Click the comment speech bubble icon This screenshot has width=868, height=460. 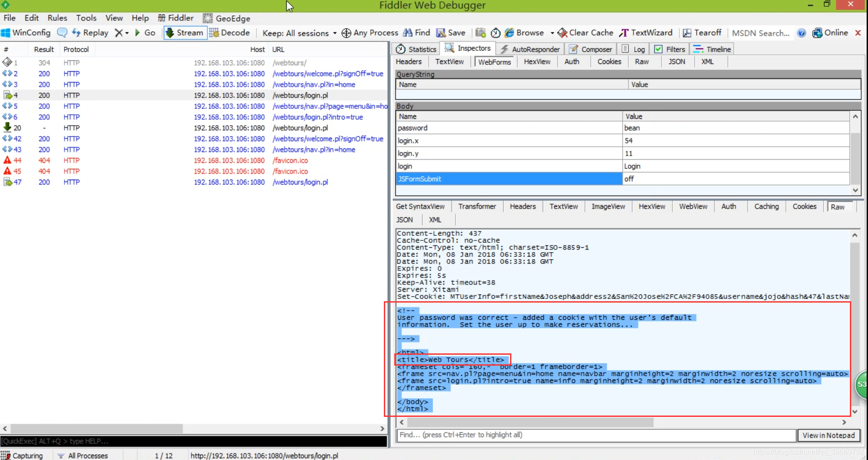(x=62, y=33)
